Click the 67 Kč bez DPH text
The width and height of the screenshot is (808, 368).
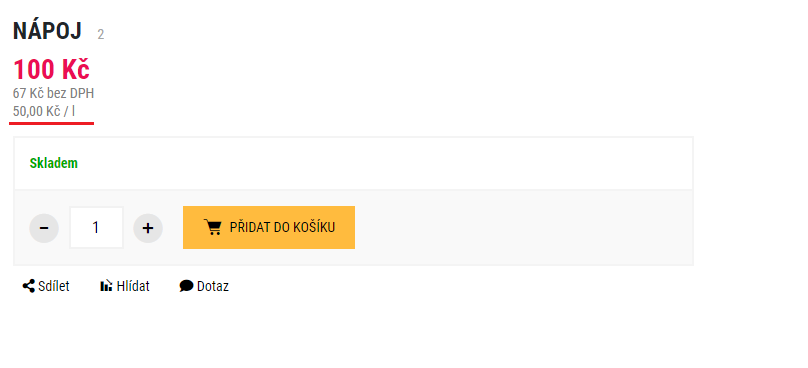point(54,94)
